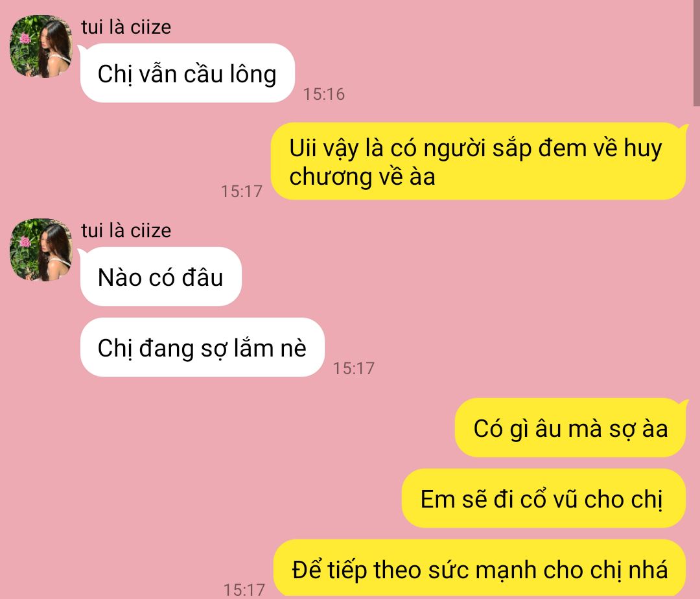Tap the 'Em sẽ đi cổ vũ cho chị' bubble
The height and width of the screenshot is (599, 700).
pyautogui.click(x=544, y=498)
